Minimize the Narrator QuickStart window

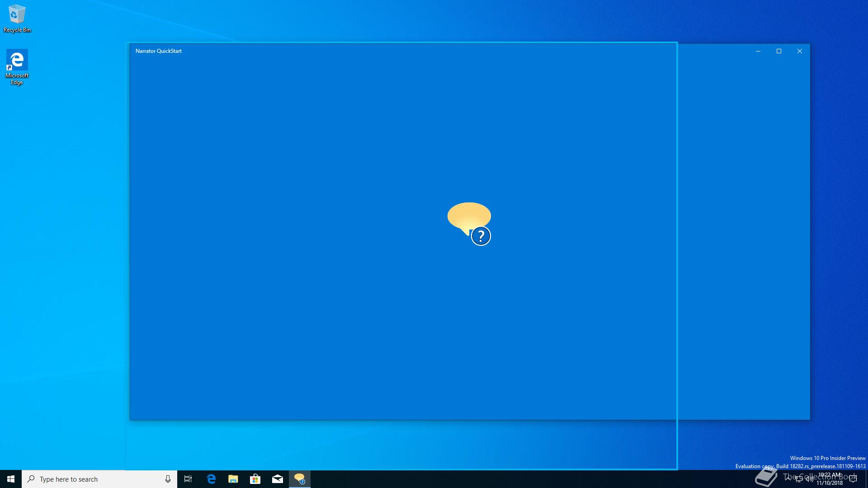(x=758, y=51)
